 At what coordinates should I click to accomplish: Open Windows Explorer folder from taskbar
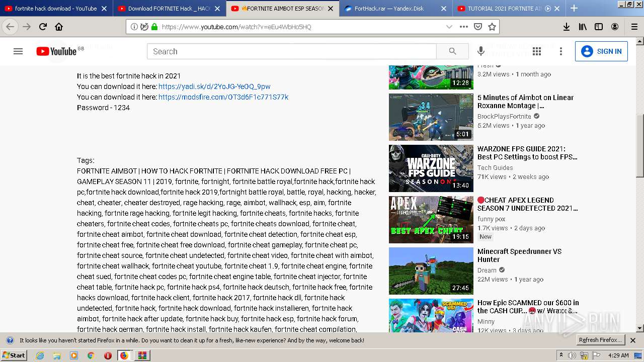(57, 355)
